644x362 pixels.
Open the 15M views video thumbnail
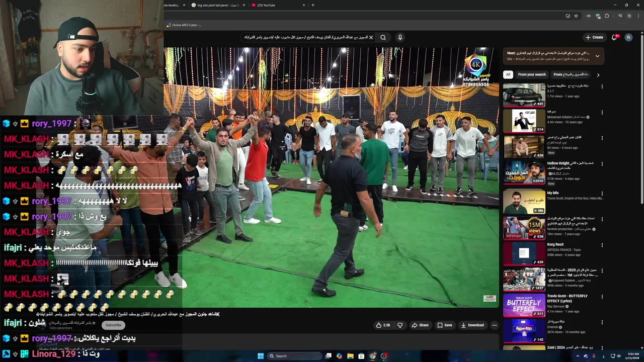pyautogui.click(x=524, y=228)
